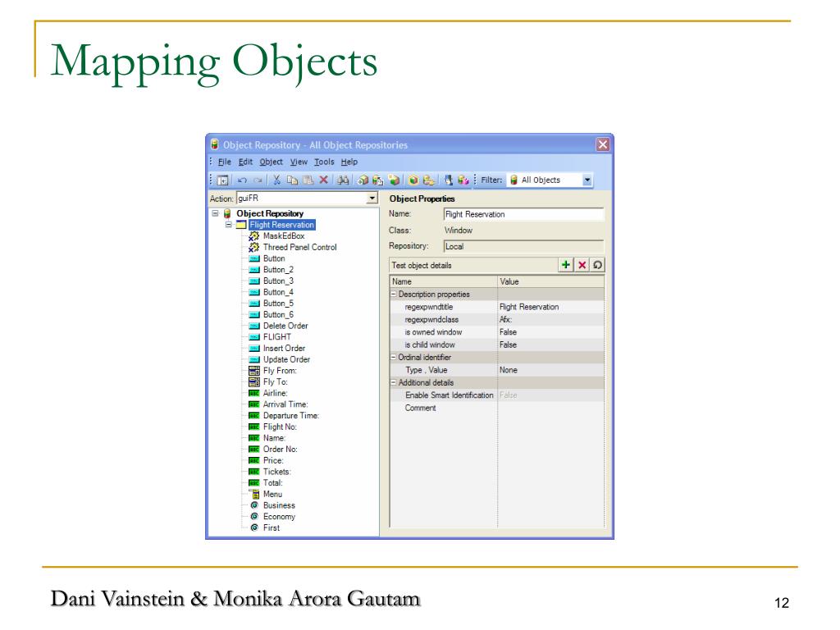The image size is (840, 630).
Task: Click the Name field containing Flight Reservation
Action: click(523, 214)
